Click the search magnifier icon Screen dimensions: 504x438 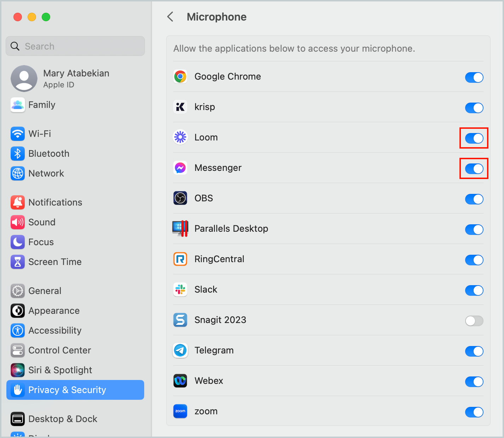[15, 46]
